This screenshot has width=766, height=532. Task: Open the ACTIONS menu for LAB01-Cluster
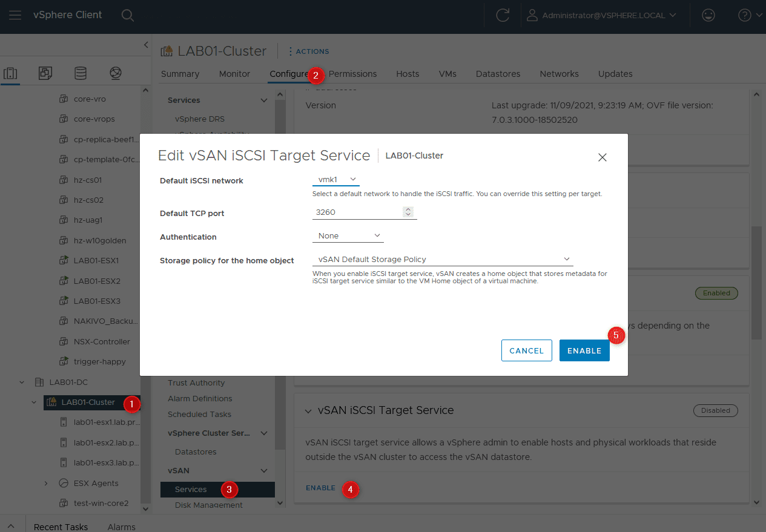(309, 51)
